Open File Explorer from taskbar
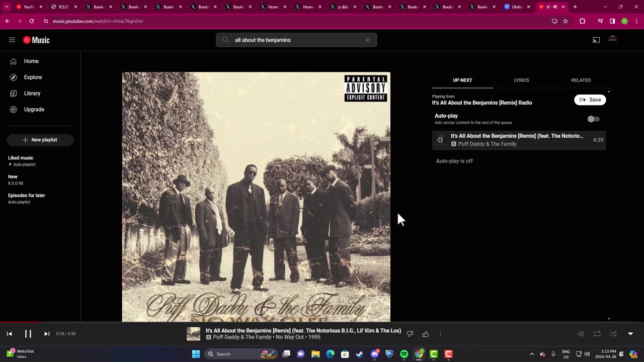 coord(315,354)
